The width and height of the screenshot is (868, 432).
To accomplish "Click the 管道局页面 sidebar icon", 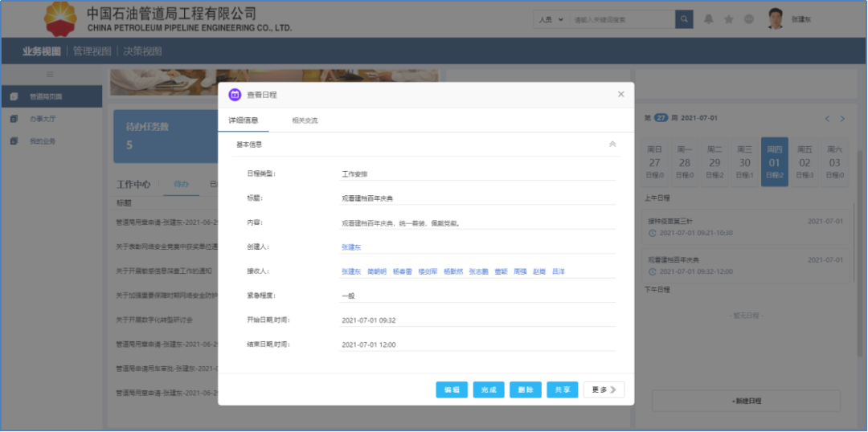I will pos(14,97).
